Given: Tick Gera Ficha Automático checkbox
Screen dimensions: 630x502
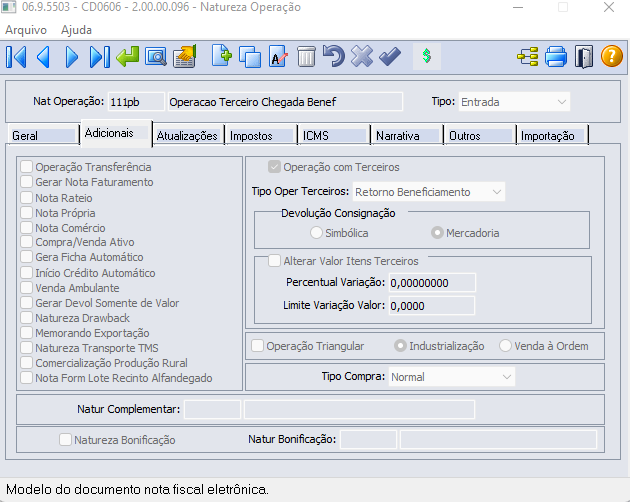Looking at the screenshot, I should [27, 257].
